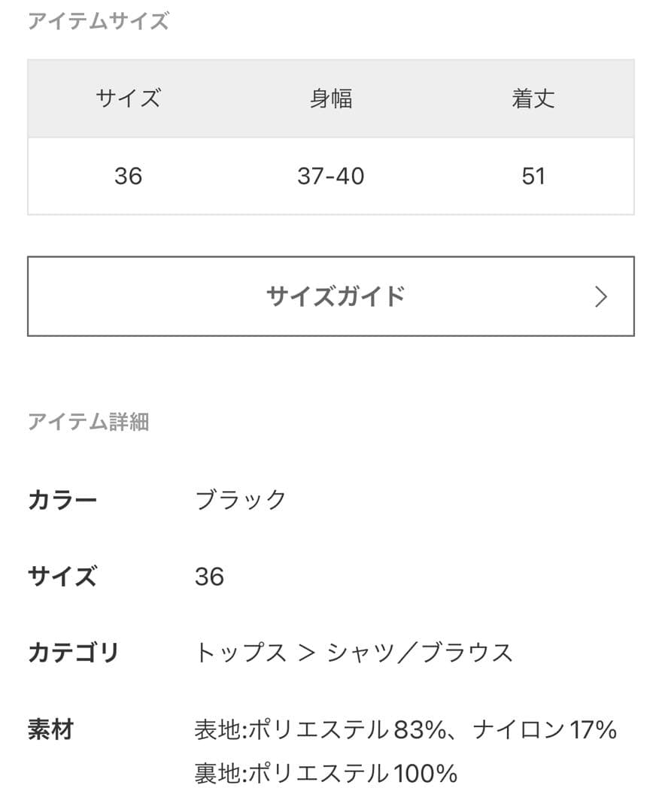The image size is (662, 812).
Task: Select the 37-40 body width value
Action: [x=331, y=176]
